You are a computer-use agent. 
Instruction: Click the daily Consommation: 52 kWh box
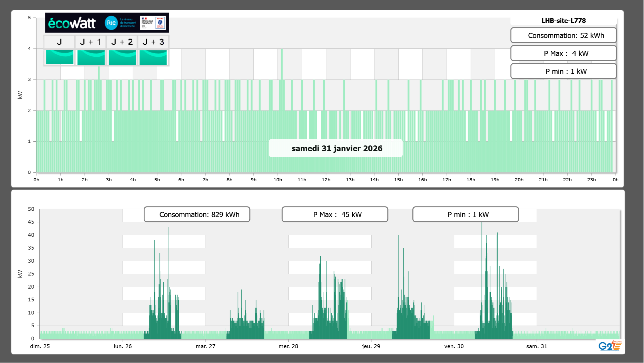[x=563, y=35]
